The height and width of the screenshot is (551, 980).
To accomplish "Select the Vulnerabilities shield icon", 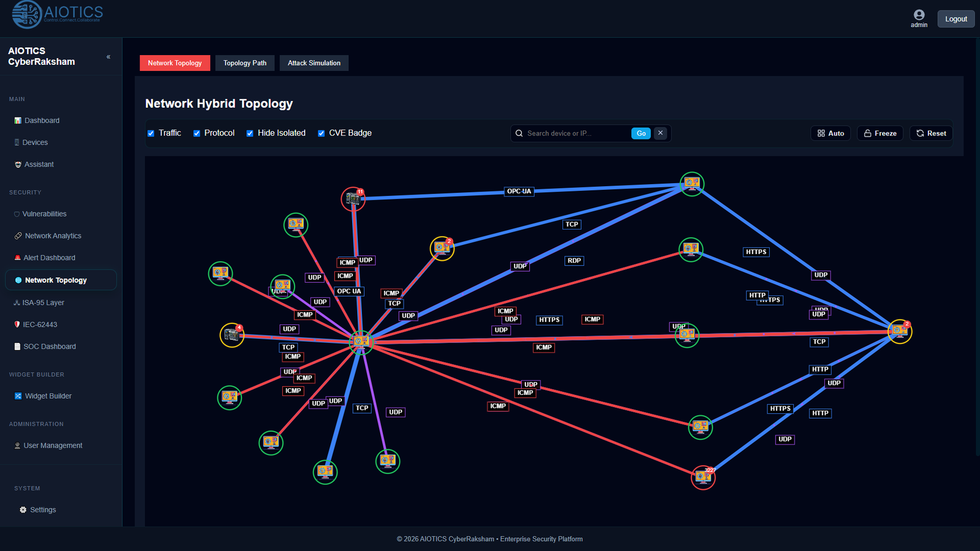I will click(17, 214).
